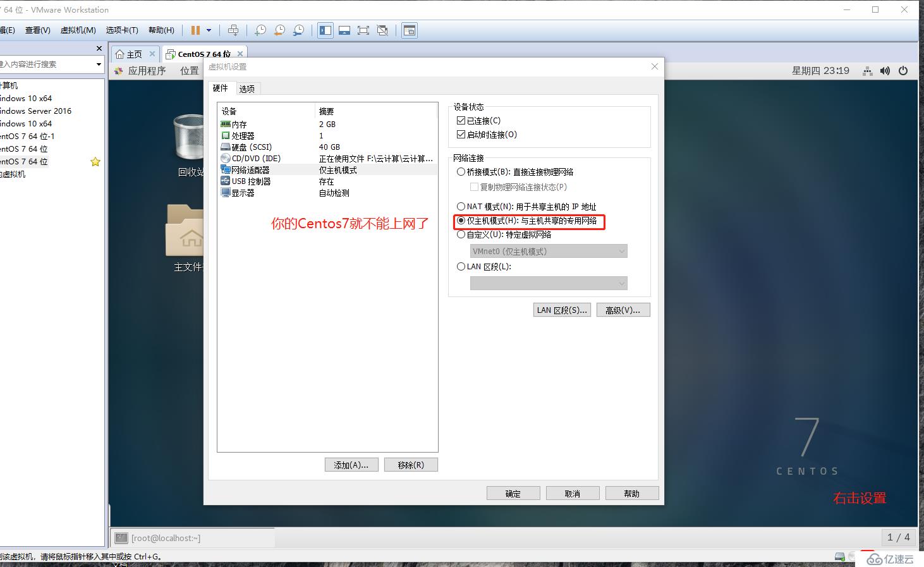Close the 虚拟机设置 dialog
924x567 pixels.
click(655, 66)
